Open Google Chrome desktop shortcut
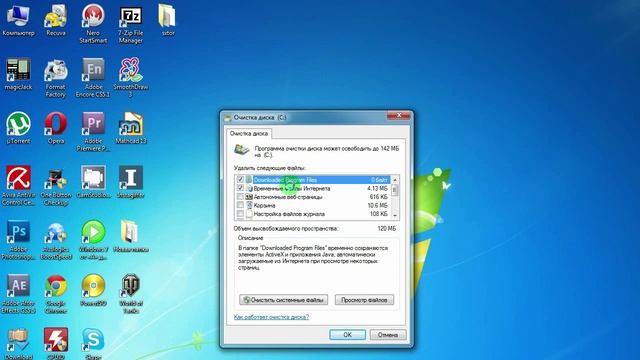The image size is (640, 360). [56, 294]
